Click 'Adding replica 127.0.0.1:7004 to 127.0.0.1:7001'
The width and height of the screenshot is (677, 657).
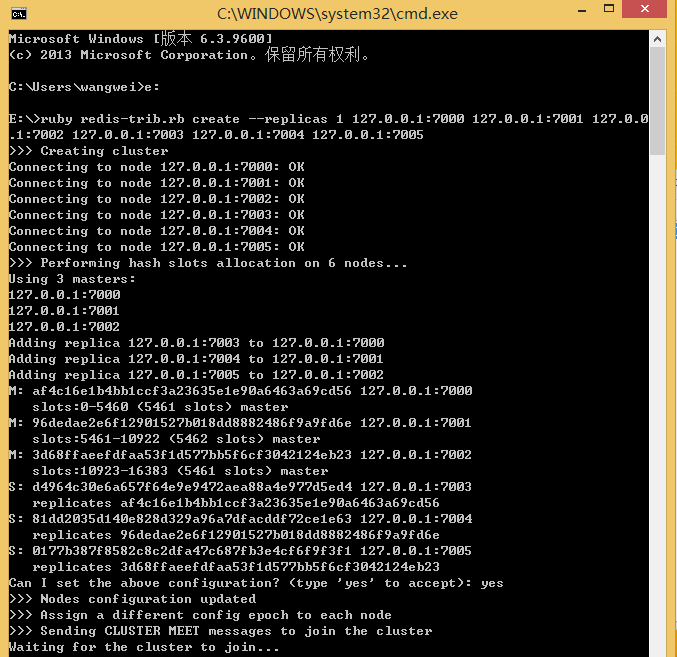(x=196, y=359)
